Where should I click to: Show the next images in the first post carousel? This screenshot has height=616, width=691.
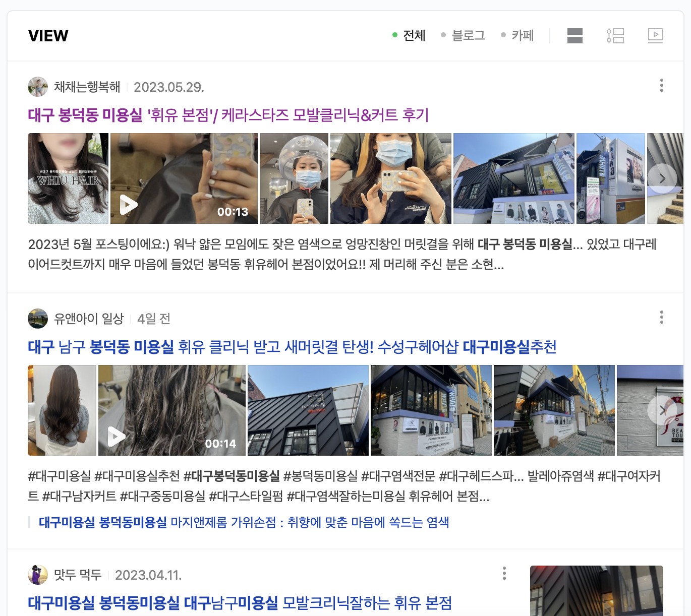pyautogui.click(x=662, y=178)
